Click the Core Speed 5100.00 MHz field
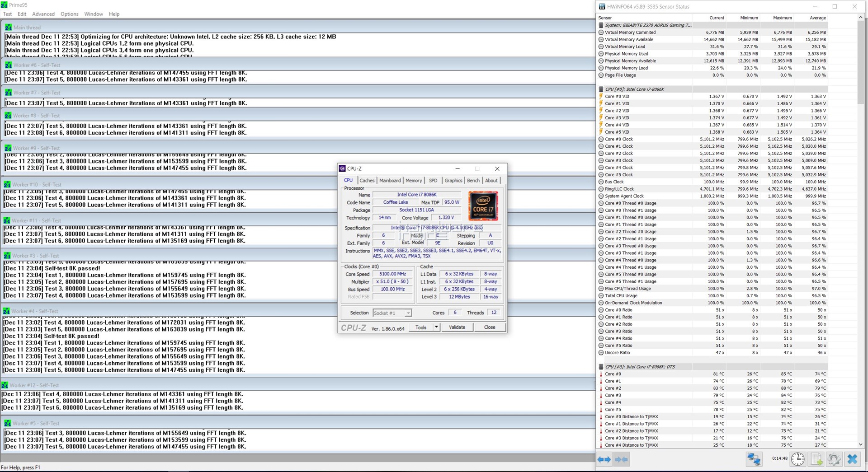Viewport: 868px width, 472px height. tap(392, 274)
